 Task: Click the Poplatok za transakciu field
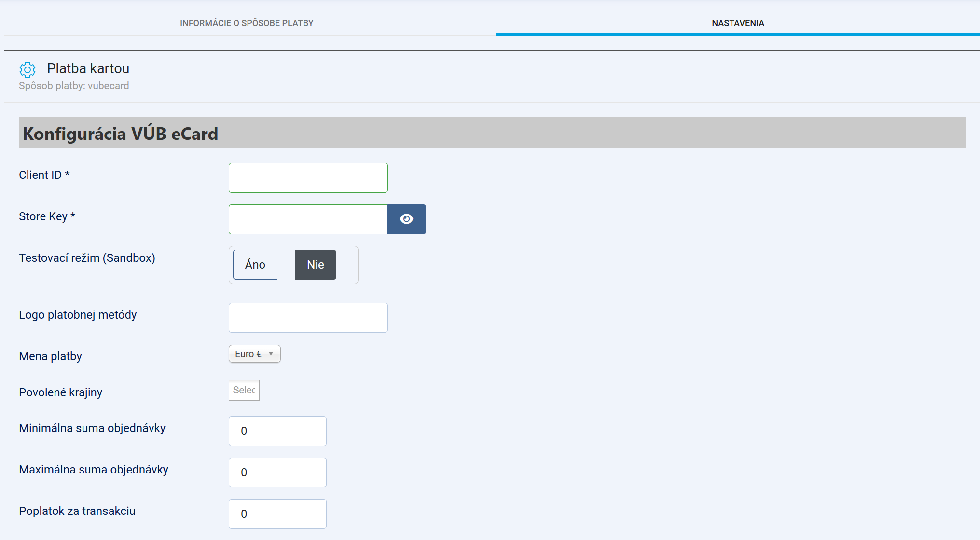point(277,513)
